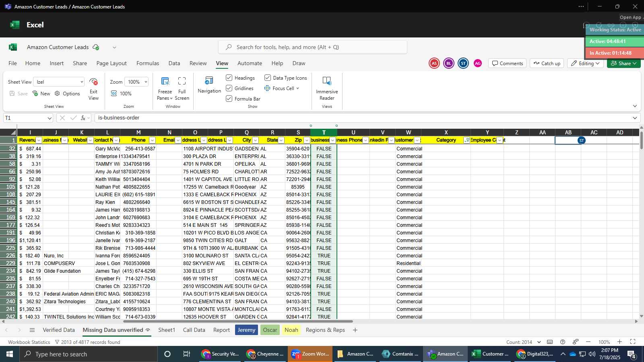Toggle the Gridlines checkbox

pyautogui.click(x=229, y=88)
